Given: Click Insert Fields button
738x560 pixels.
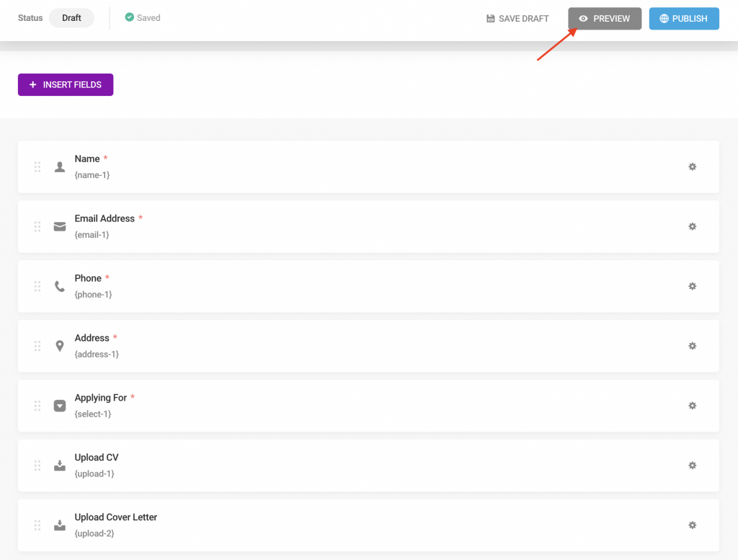Looking at the screenshot, I should click(66, 85).
